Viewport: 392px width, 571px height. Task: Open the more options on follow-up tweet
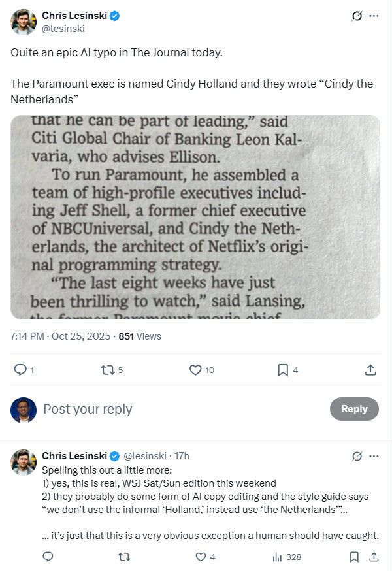pos(374,455)
